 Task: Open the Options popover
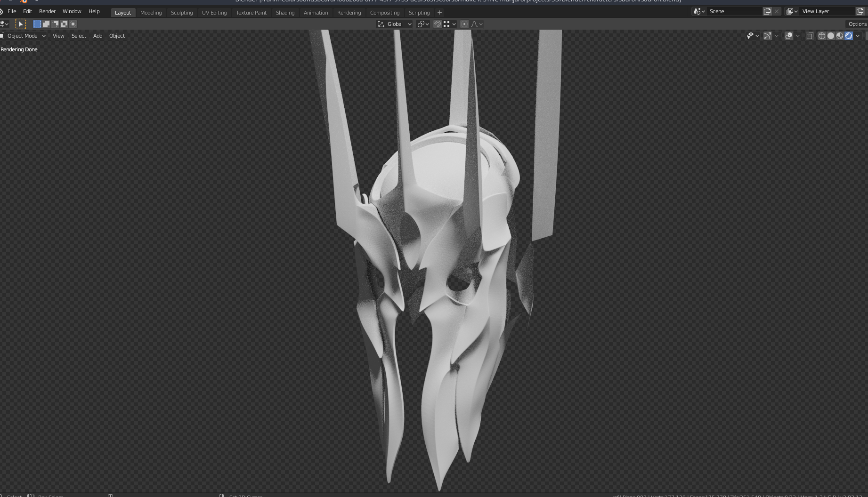857,24
